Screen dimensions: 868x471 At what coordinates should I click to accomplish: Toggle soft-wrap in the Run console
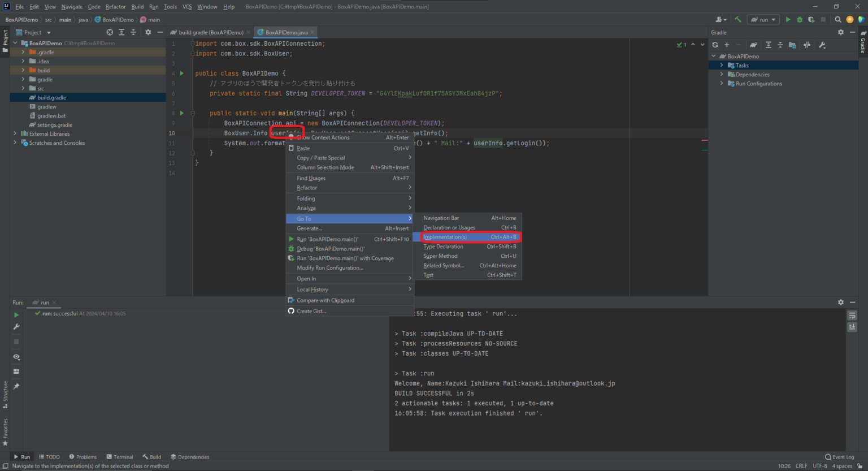[852, 316]
